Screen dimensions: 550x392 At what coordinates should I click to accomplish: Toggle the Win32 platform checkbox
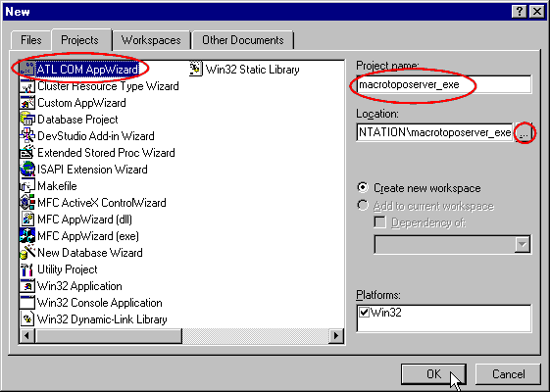(x=364, y=312)
